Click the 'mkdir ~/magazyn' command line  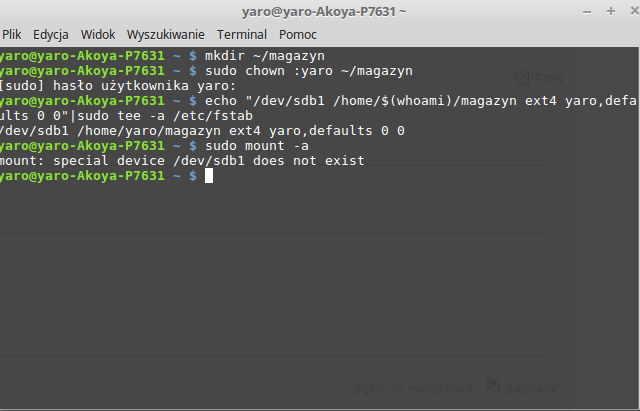pos(265,56)
